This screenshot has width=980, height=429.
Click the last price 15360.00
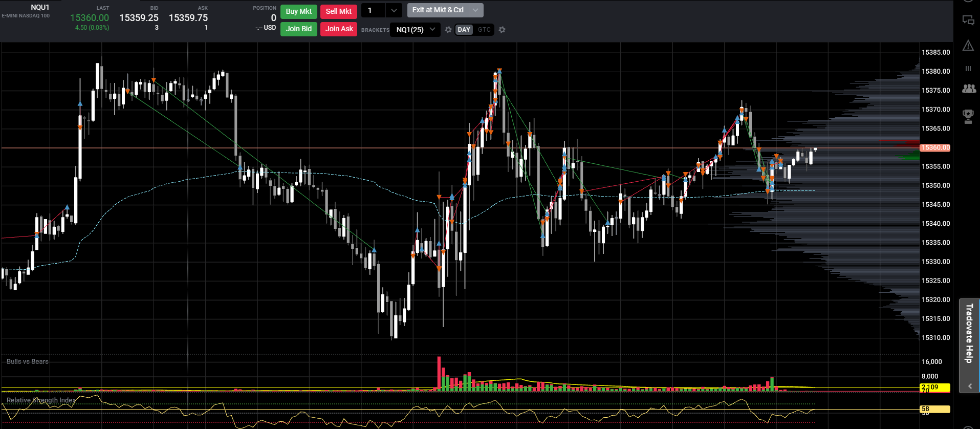(x=90, y=18)
